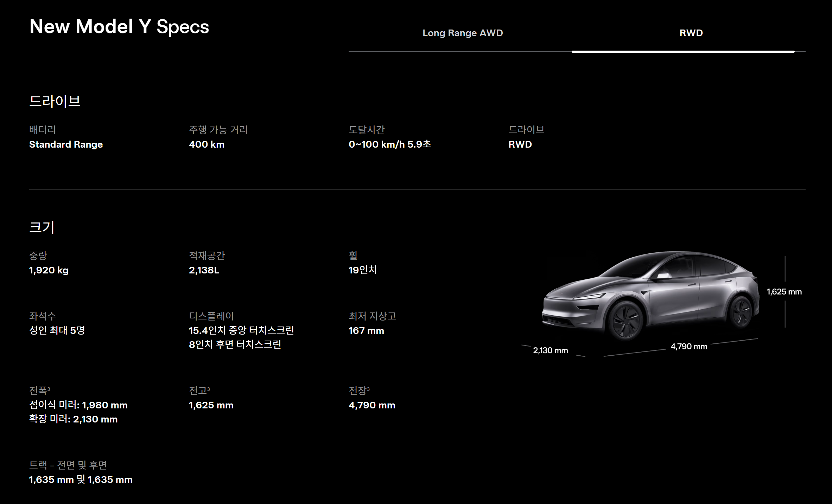
Task: Click the Standard Range battery value
Action: click(x=66, y=144)
